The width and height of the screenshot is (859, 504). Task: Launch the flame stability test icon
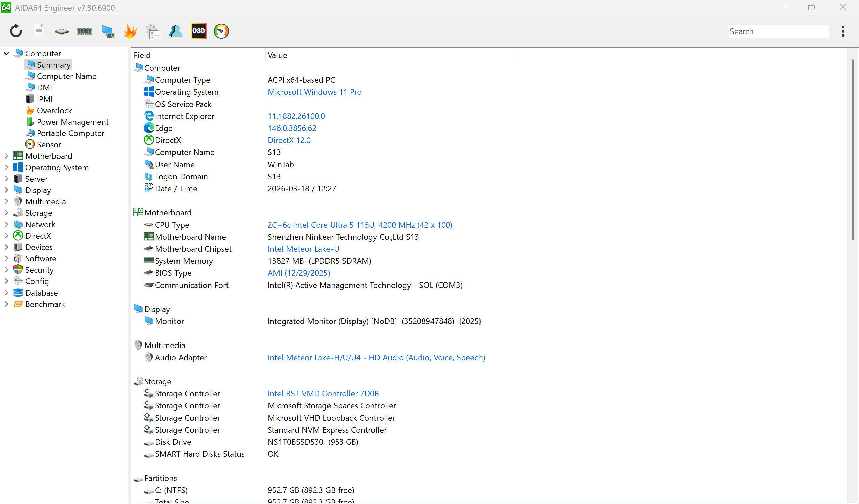click(130, 31)
